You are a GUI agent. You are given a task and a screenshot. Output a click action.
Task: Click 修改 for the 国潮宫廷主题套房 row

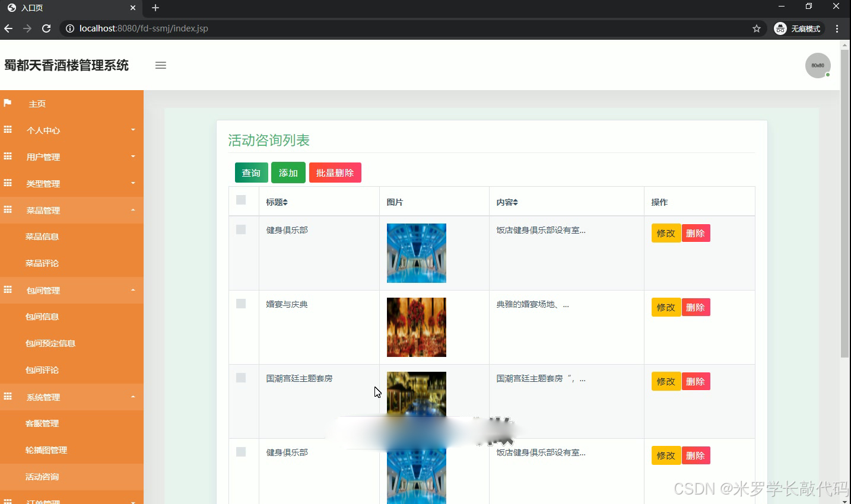point(665,381)
